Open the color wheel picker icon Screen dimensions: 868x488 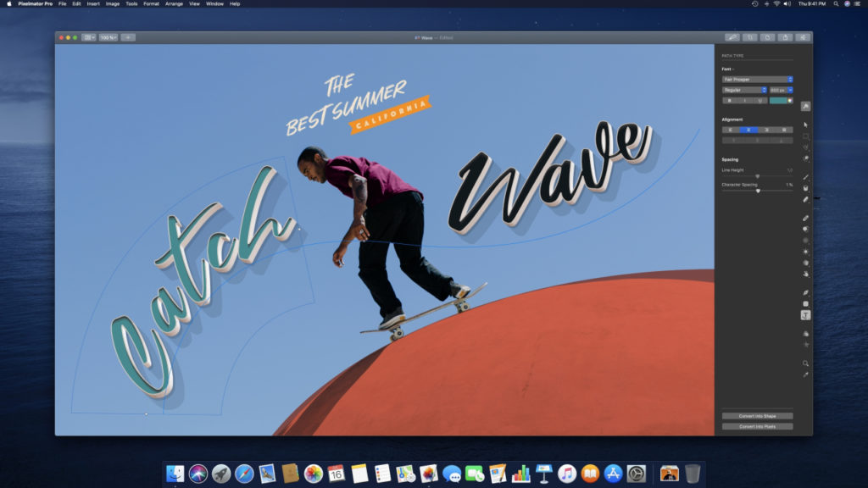[x=789, y=101]
